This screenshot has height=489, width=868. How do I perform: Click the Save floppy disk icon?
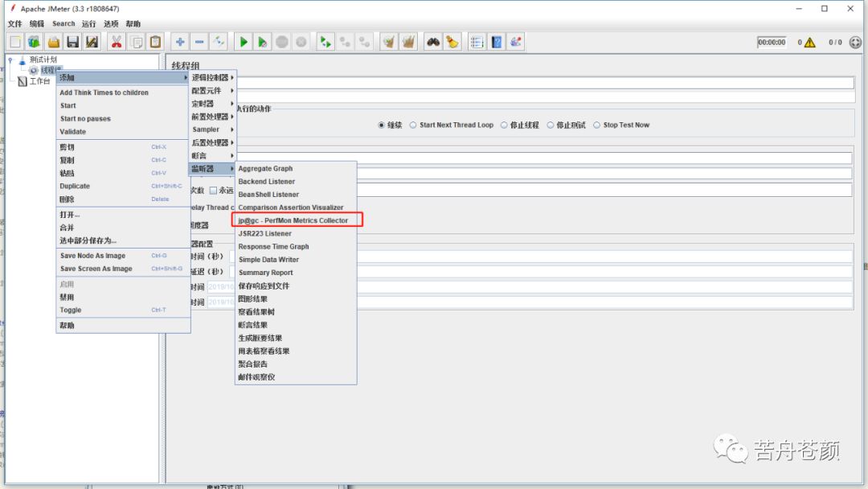coord(72,42)
